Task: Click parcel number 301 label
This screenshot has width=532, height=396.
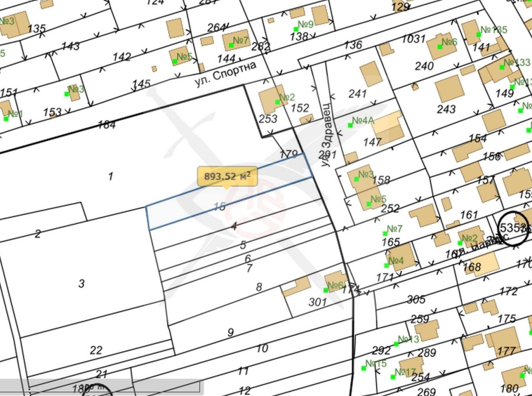Action: click(317, 302)
